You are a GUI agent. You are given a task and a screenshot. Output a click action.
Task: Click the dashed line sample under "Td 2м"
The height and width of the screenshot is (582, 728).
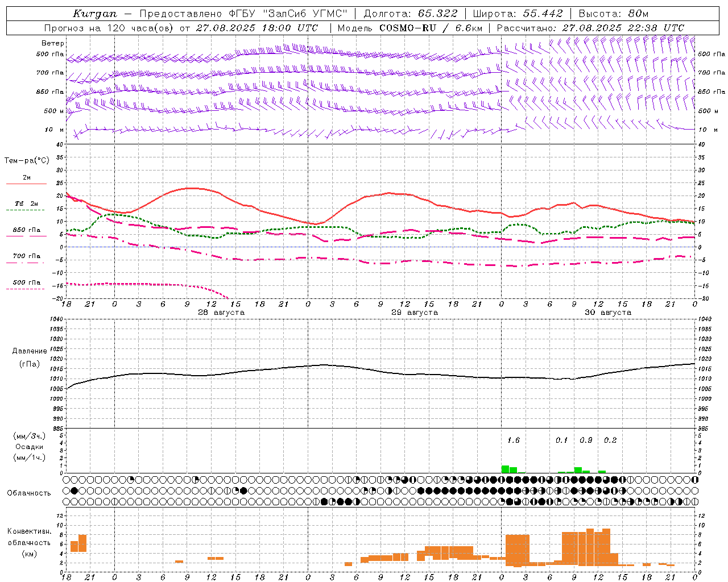tap(25, 210)
